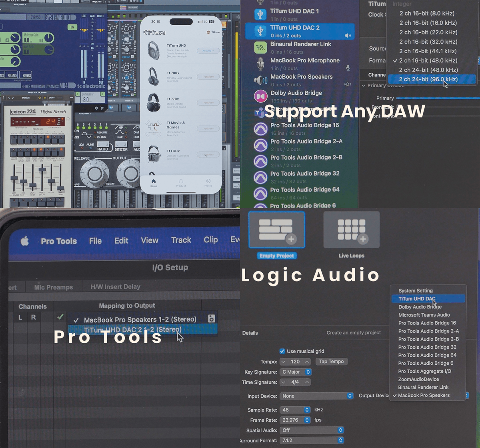Click the Pro Tools Audio Bridge 64 icon
This screenshot has width=480, height=448.
coord(261,193)
